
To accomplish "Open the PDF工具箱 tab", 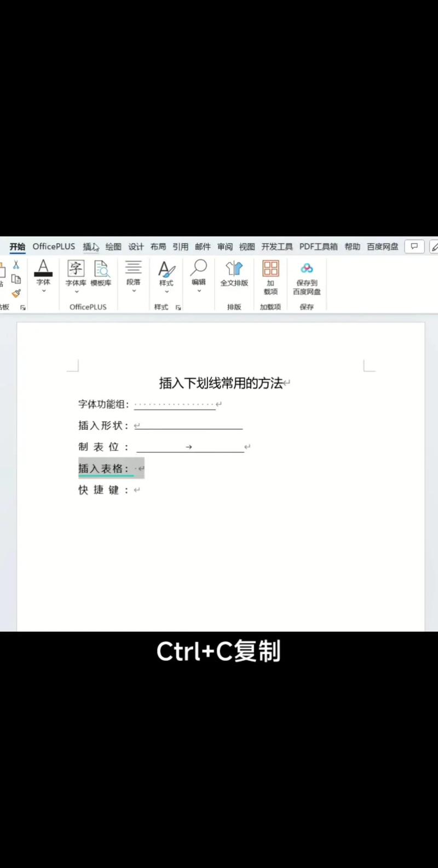I will pos(319,247).
